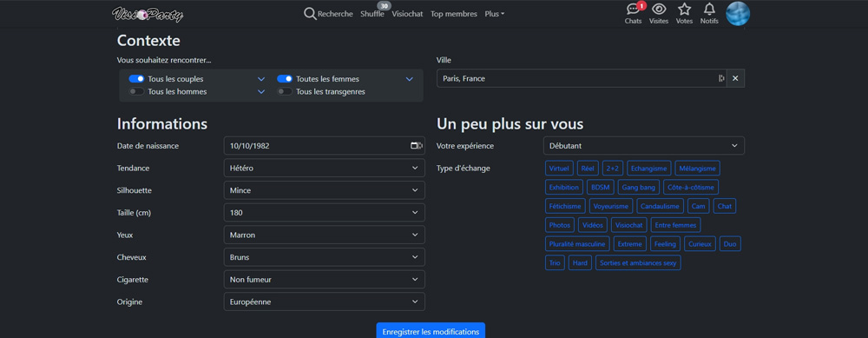Open Votes star icon
Screen dimensions: 868x338
(684, 10)
